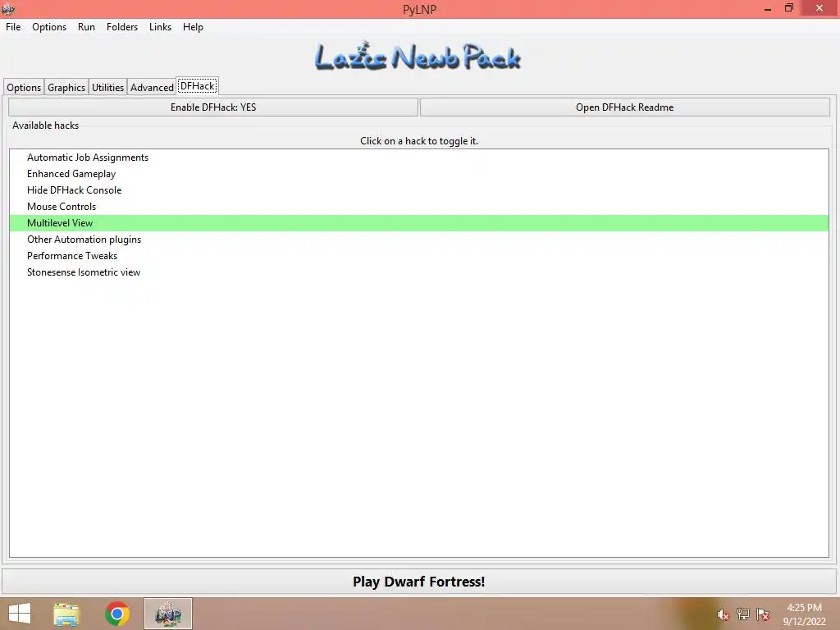The width and height of the screenshot is (840, 630).
Task: Open the Options menu
Action: tap(49, 27)
